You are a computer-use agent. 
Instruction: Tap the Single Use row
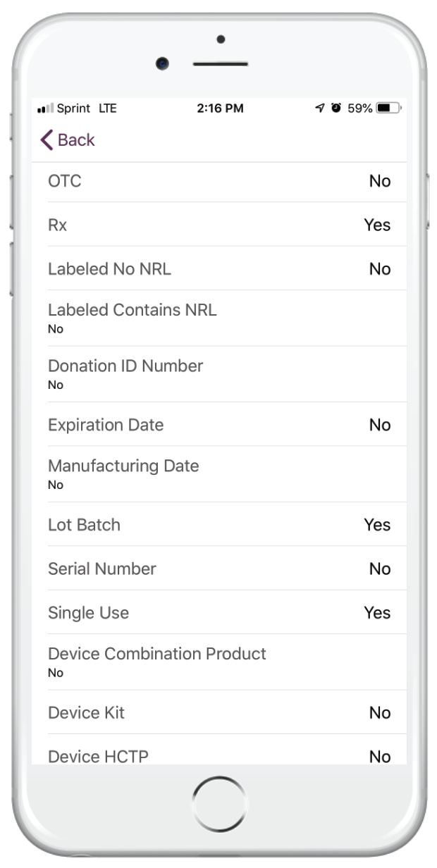(x=218, y=612)
